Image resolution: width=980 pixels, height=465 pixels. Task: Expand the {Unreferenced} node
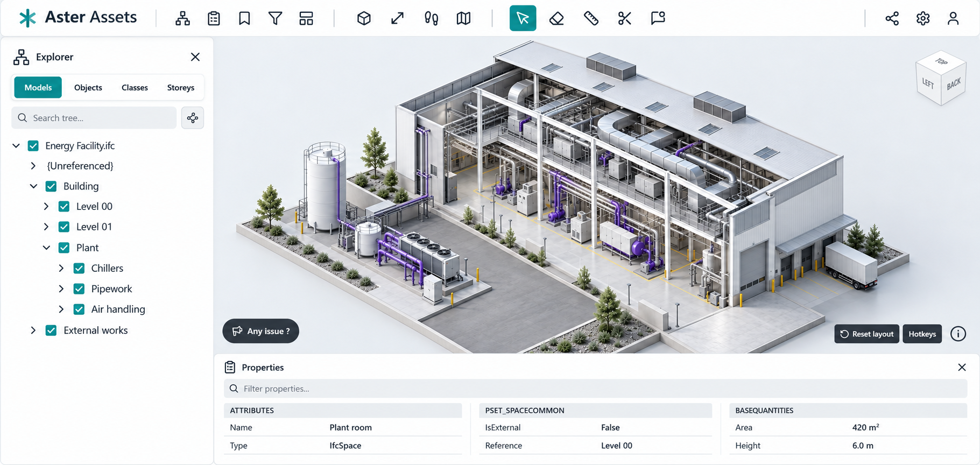tap(33, 166)
